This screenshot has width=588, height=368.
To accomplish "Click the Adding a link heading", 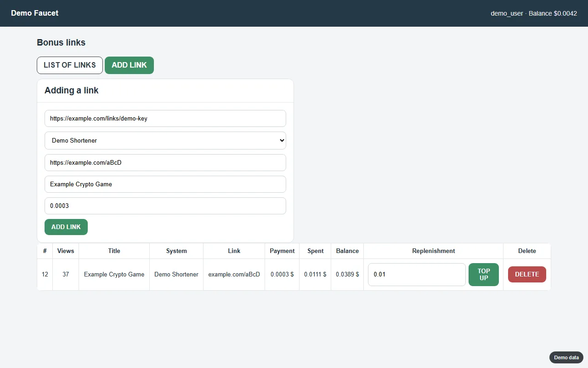I will pyautogui.click(x=72, y=90).
